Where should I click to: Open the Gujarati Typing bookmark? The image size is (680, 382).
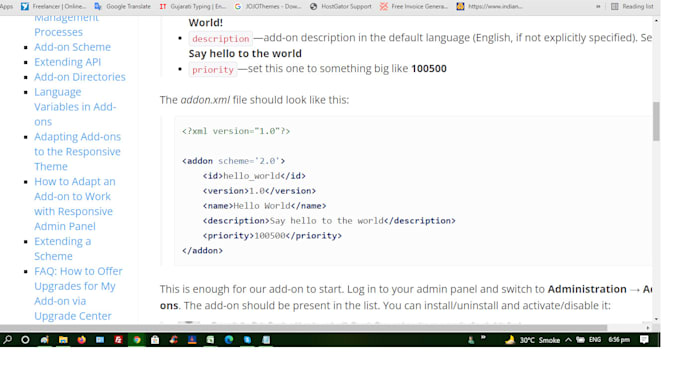pyautogui.click(x=193, y=7)
